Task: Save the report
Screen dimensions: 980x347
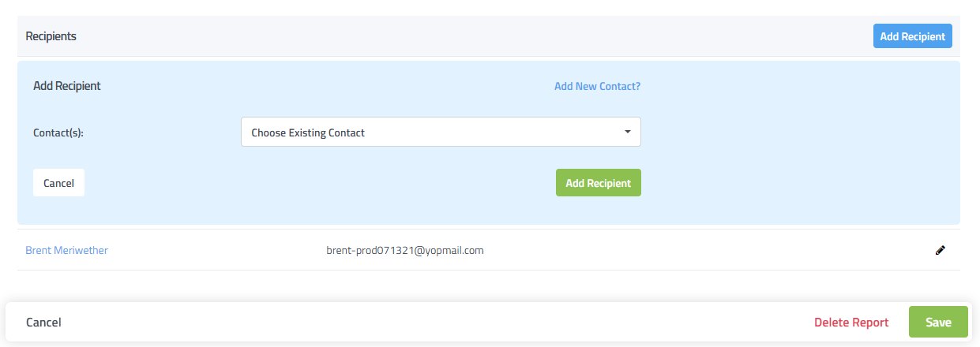Action: click(x=938, y=323)
